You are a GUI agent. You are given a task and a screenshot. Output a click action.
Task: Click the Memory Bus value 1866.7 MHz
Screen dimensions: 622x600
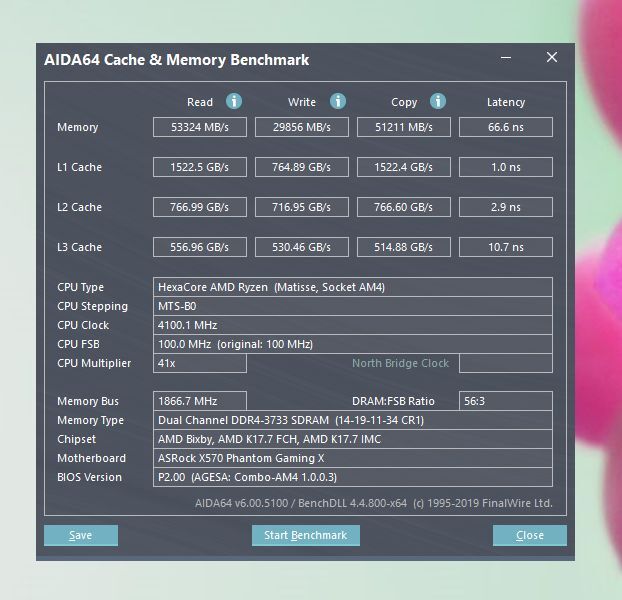click(200, 401)
